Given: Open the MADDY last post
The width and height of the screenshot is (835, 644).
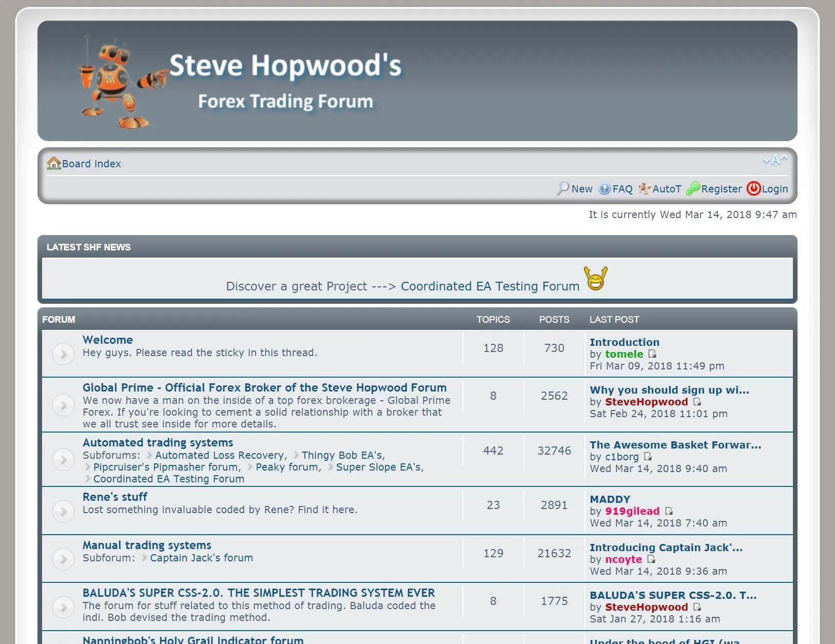Looking at the screenshot, I should (x=610, y=499).
